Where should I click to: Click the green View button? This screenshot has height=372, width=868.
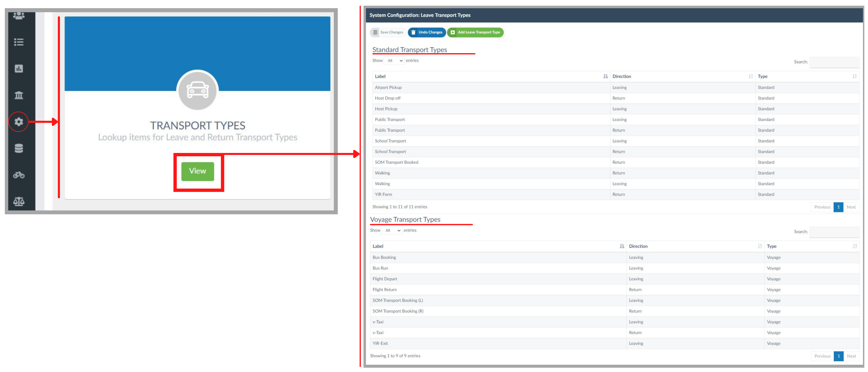click(x=197, y=171)
